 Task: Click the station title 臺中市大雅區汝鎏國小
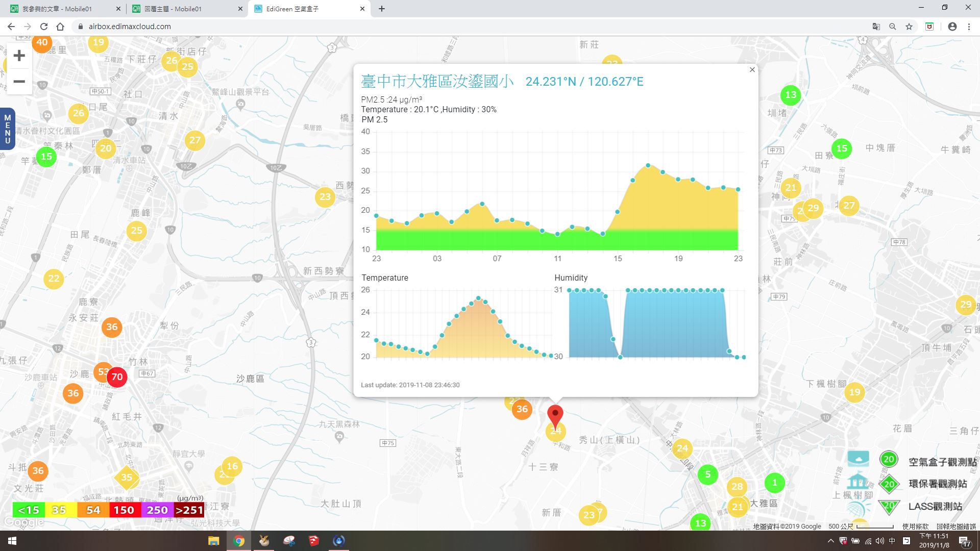[437, 81]
